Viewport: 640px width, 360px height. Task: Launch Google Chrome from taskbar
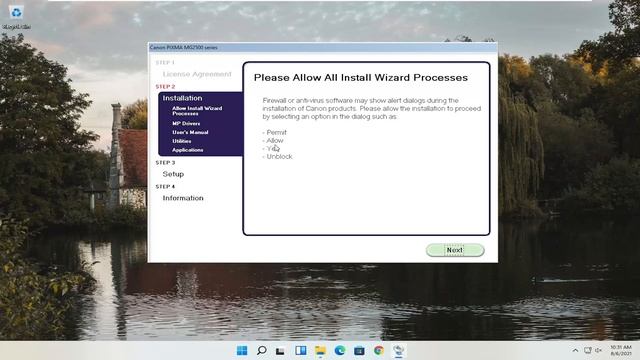pos(379,351)
